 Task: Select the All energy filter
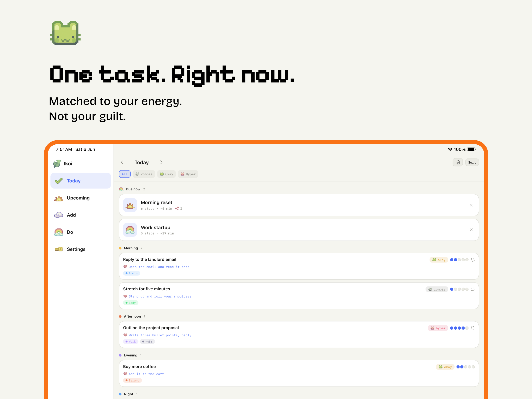pyautogui.click(x=124, y=174)
